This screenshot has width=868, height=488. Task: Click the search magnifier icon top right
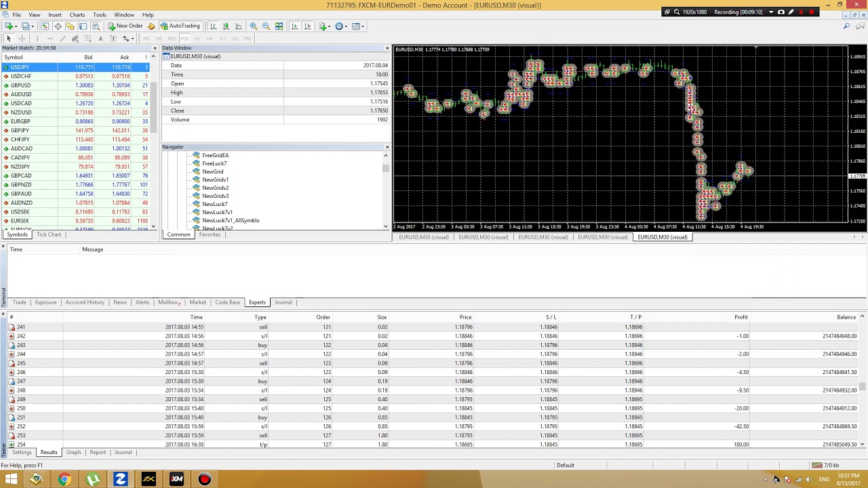click(846, 26)
